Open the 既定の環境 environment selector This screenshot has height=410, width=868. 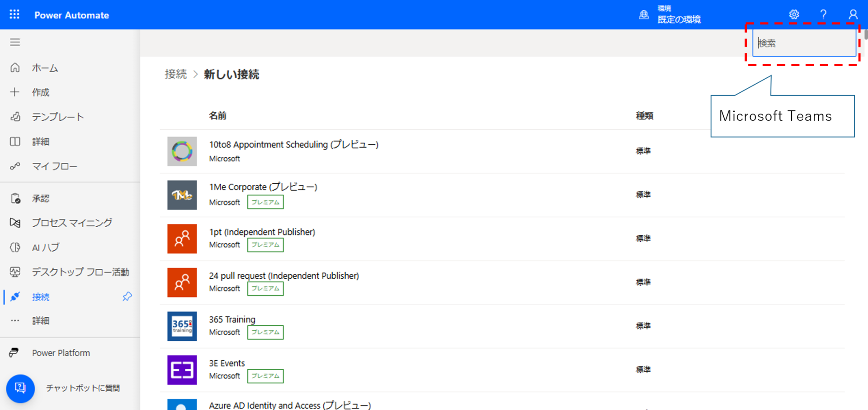679,19
